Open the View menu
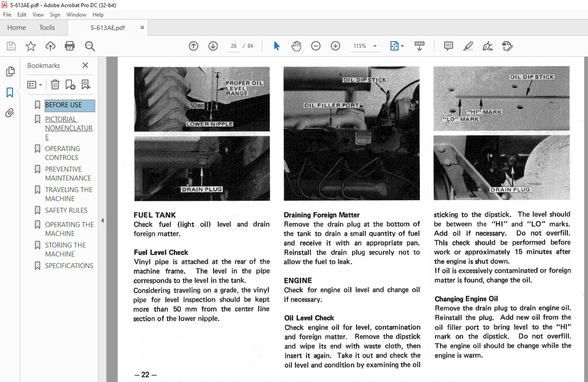The width and height of the screenshot is (588, 382). tap(38, 15)
